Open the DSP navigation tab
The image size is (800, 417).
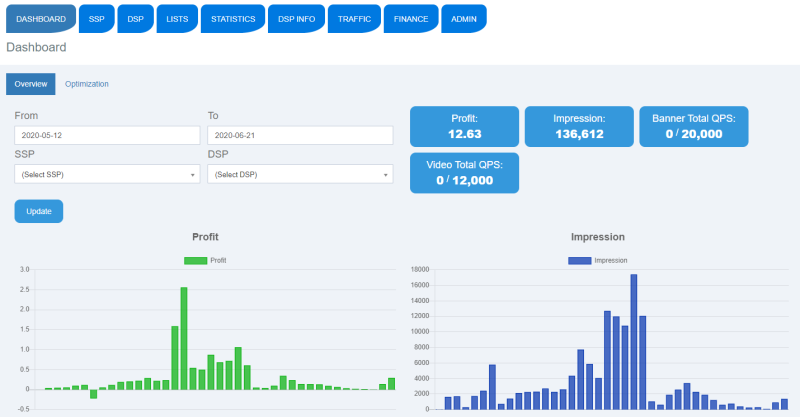(135, 19)
